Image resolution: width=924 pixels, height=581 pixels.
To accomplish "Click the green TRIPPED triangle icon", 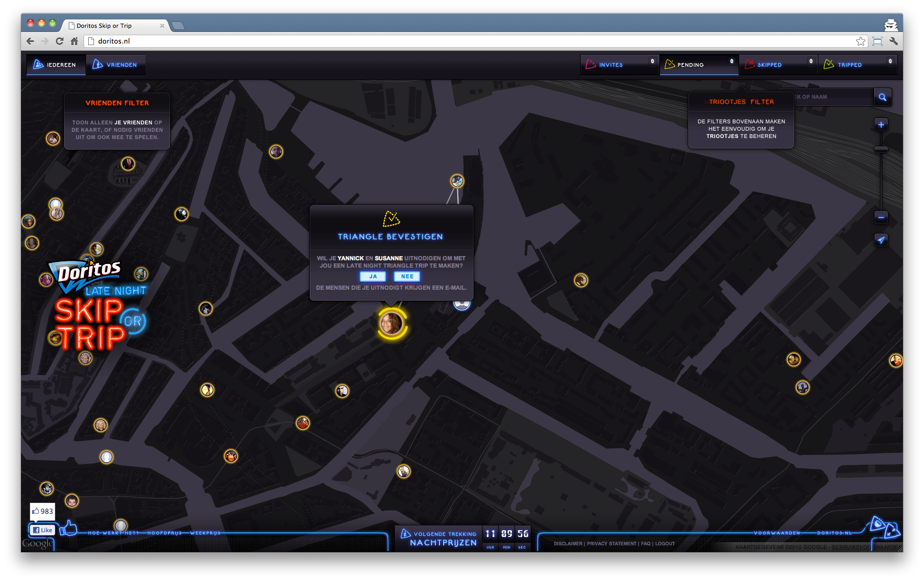I will (829, 64).
